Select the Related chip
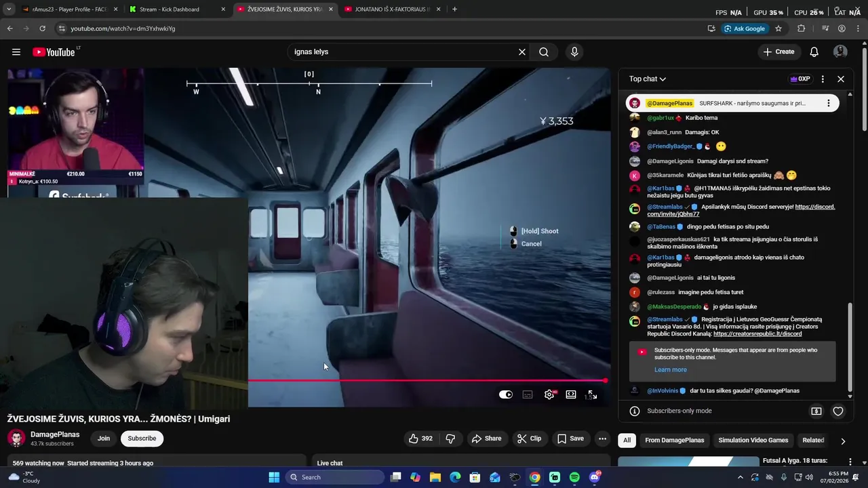 point(813,441)
